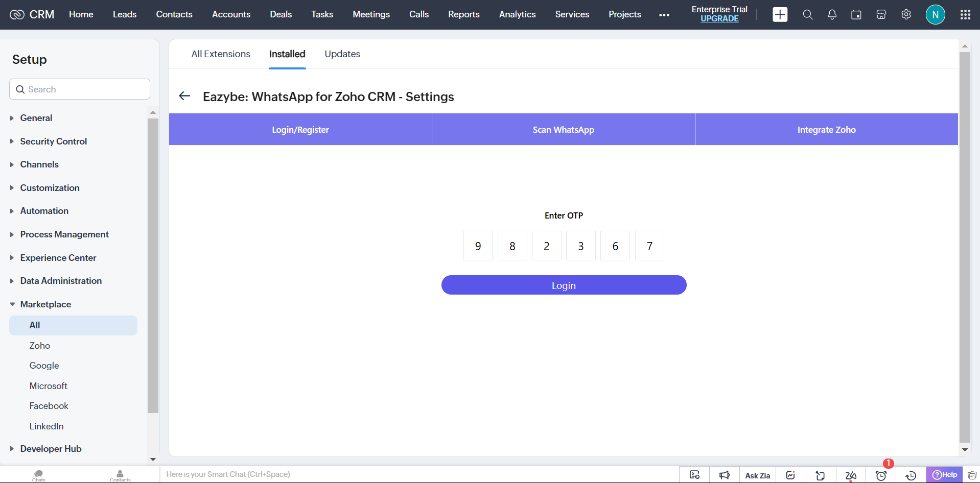
Task: Open the Zia notifications icon
Action: pyautogui.click(x=851, y=475)
